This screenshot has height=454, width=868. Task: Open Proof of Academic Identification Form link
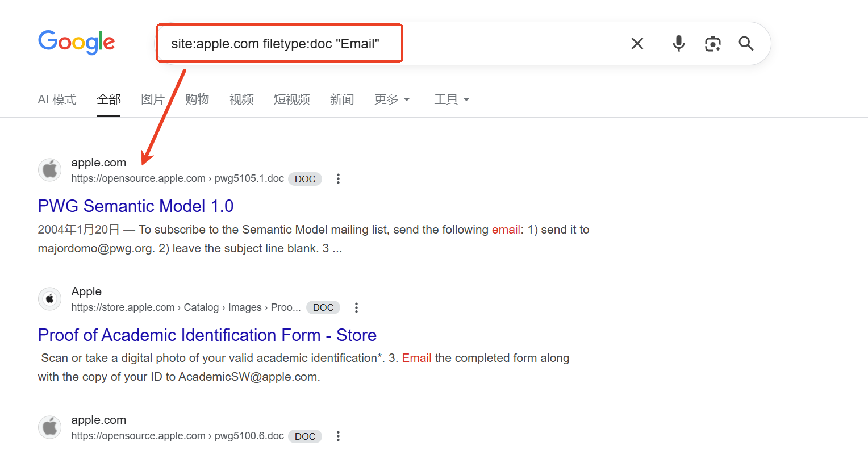point(207,335)
